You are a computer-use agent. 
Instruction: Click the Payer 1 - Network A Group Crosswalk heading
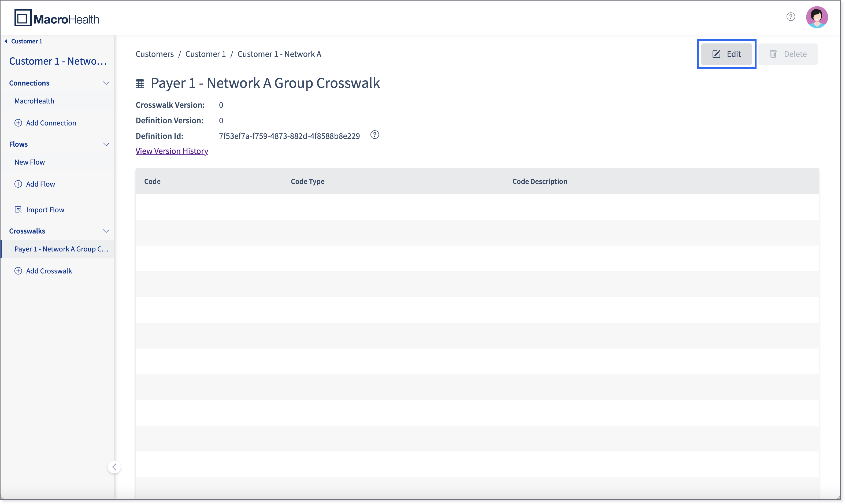265,83
